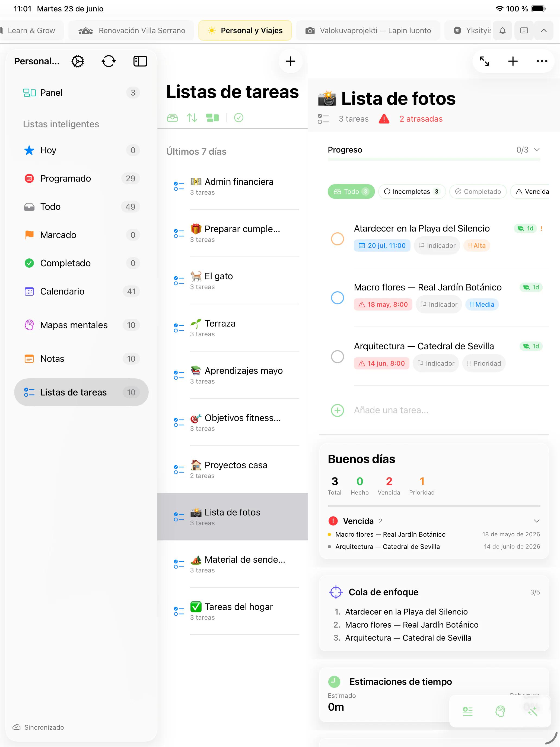
Task: Toggle Indicador flag on Arquitectura task
Action: [436, 363]
